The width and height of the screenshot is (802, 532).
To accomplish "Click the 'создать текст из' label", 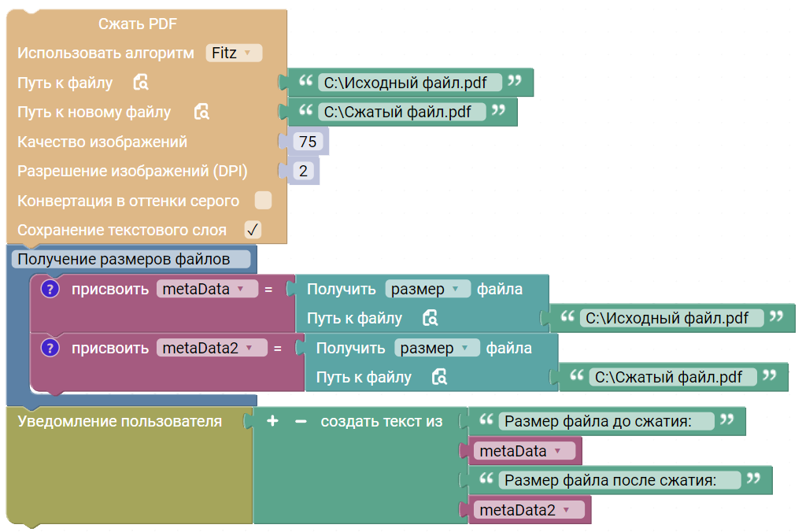I will click(x=382, y=422).
